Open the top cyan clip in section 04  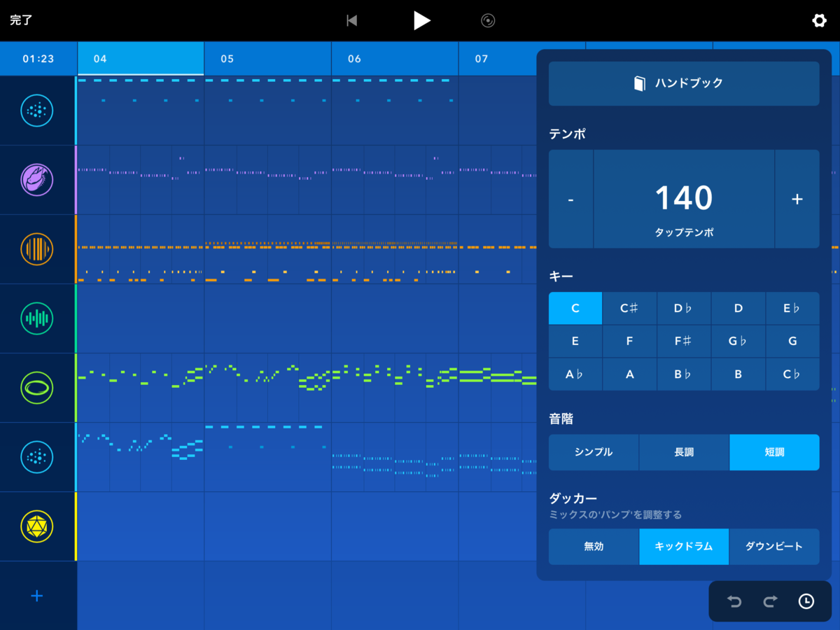pyautogui.click(x=141, y=110)
